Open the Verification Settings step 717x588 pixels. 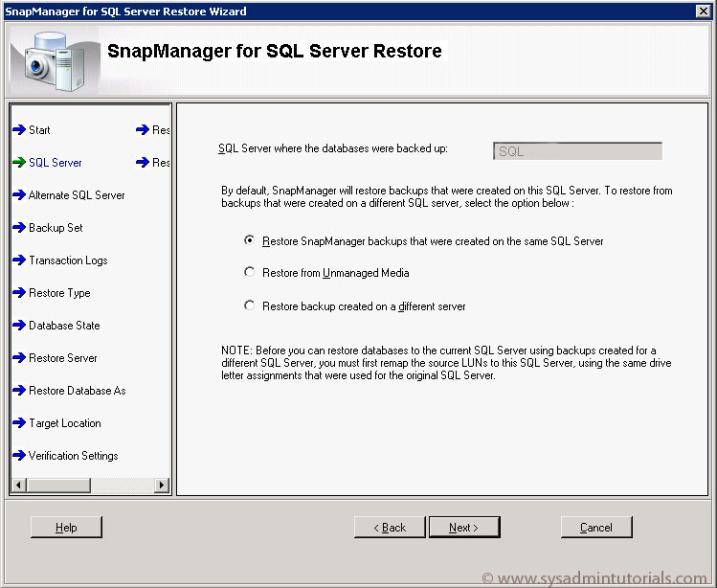73,456
